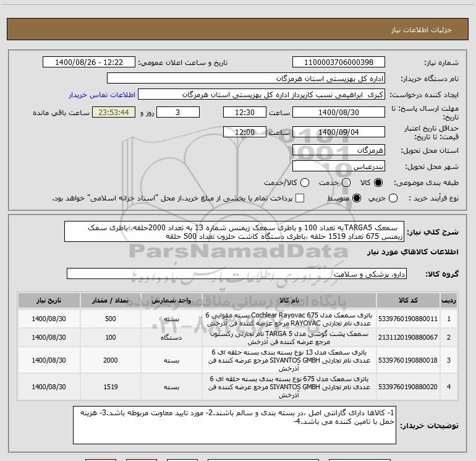The image size is (476, 461).
Task: Click the remaining time countdown 23:53:44
Action: tap(114, 112)
